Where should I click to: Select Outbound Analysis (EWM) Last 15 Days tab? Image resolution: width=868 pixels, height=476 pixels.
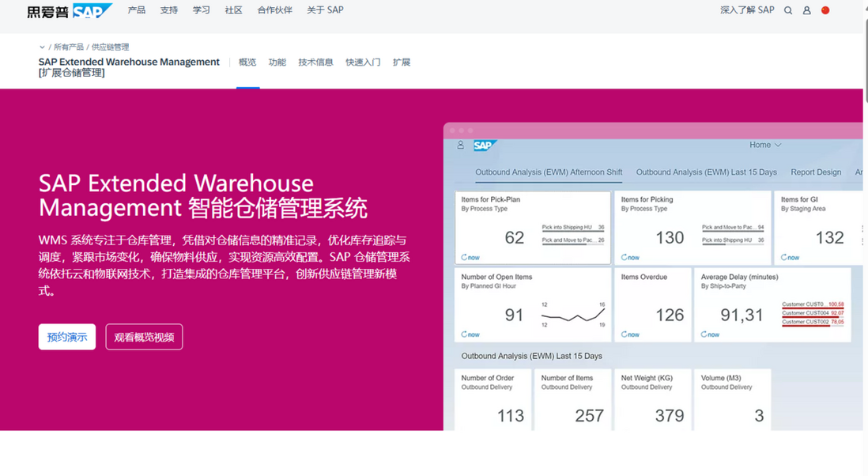click(707, 172)
